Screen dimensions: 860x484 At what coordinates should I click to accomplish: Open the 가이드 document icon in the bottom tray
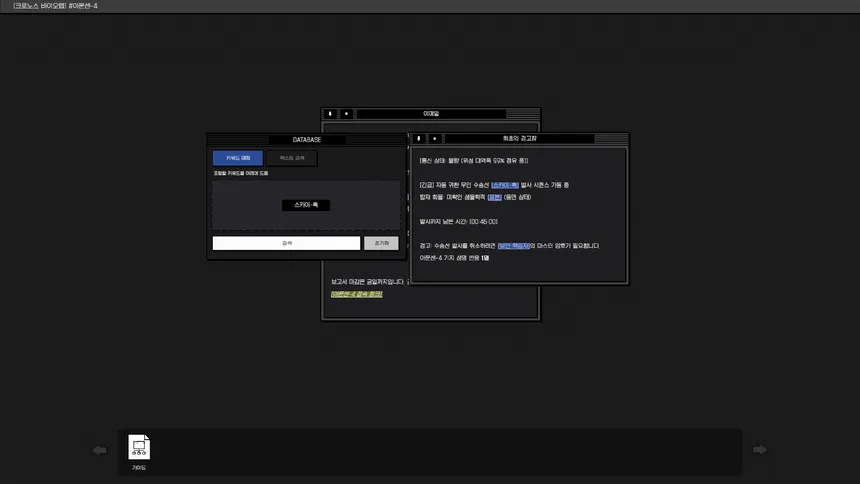pos(139,447)
